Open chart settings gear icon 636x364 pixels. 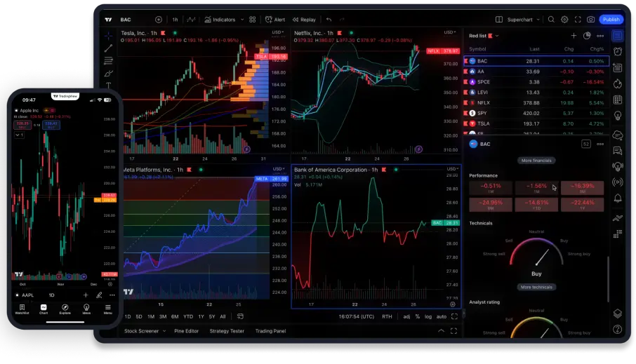point(564,20)
